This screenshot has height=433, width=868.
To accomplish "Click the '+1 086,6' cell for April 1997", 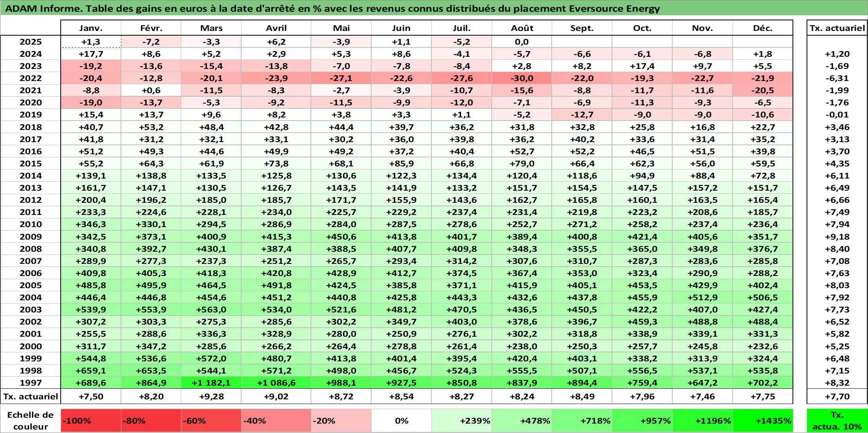I will pyautogui.click(x=276, y=382).
